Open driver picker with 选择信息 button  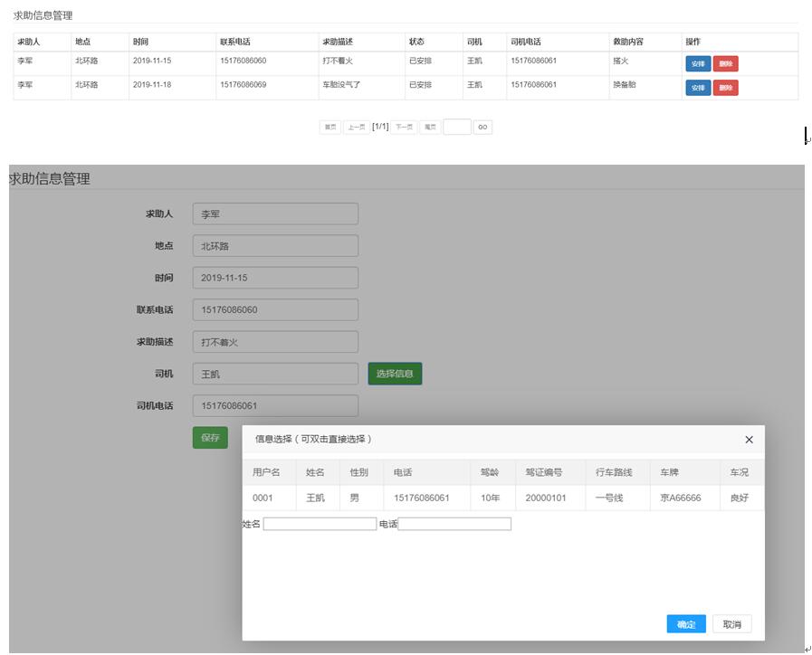click(395, 374)
